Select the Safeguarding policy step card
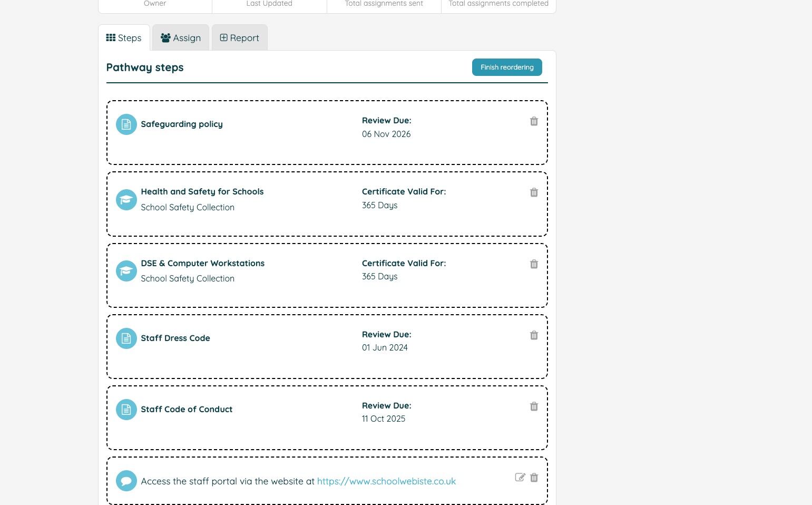The height and width of the screenshot is (505, 812). coord(327,133)
